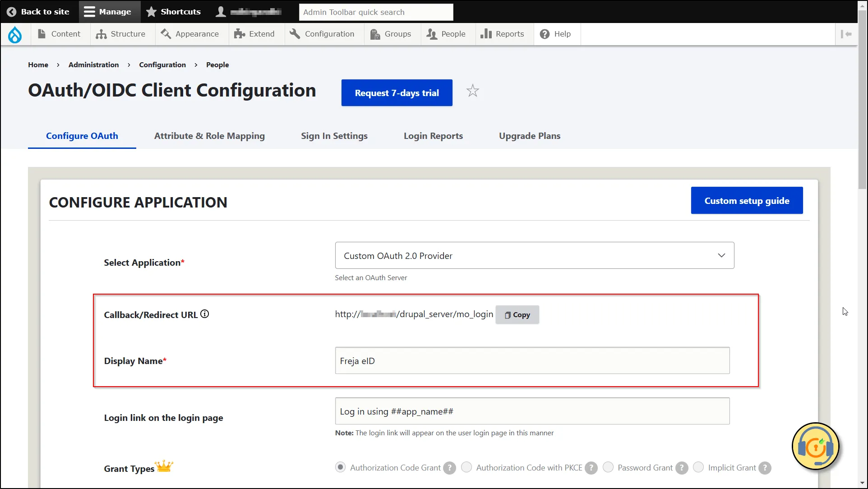The width and height of the screenshot is (868, 489).
Task: Click the live chat support icon
Action: tap(816, 446)
